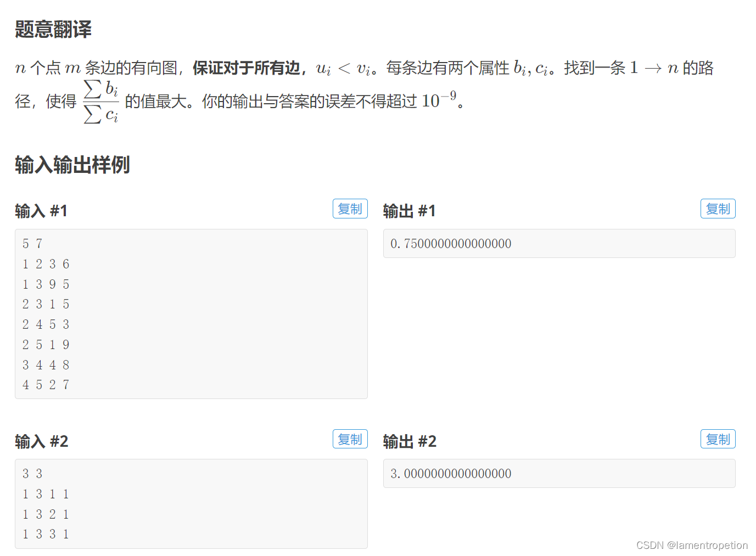The image size is (756, 556).
Task: Click the 输入 #2 label
Action: pyautogui.click(x=42, y=441)
